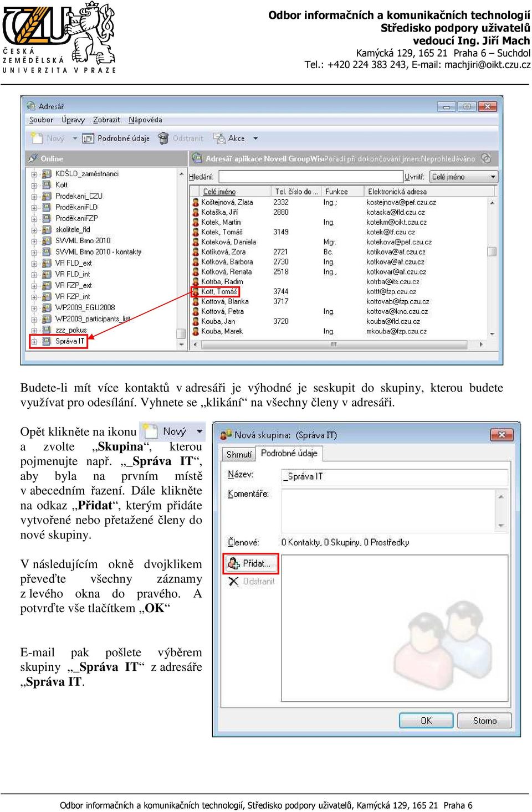Click the contact icon beside Koteková, Daniela
The width and height of the screenshot is (532, 812).
pos(196,242)
